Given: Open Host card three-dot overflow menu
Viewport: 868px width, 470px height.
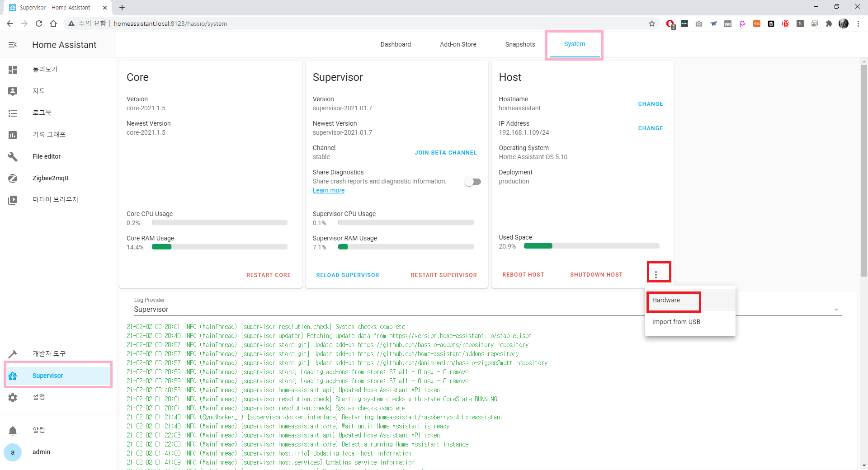Looking at the screenshot, I should [x=656, y=274].
